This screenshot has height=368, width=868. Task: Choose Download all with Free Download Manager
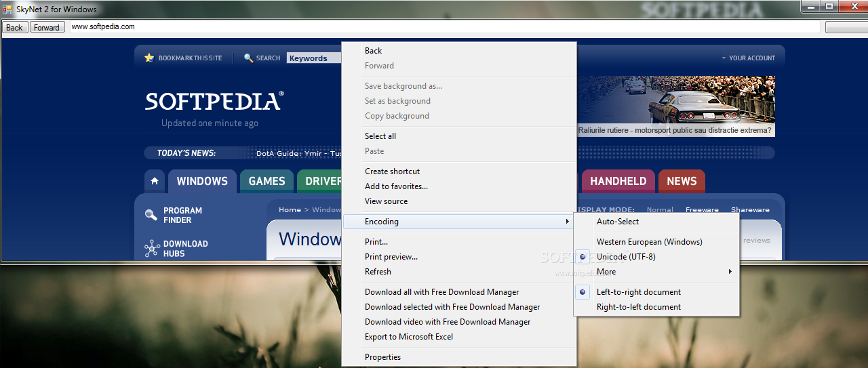[459, 292]
